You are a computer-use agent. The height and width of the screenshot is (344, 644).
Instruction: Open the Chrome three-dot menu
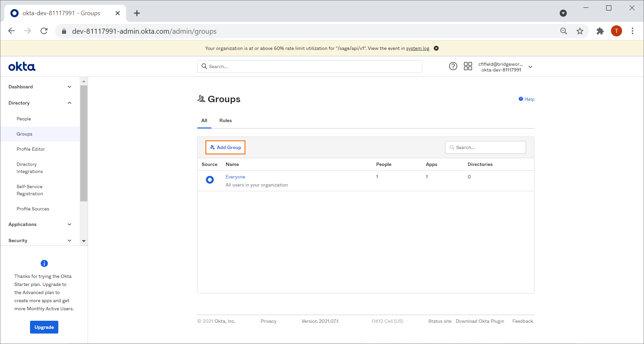point(633,31)
